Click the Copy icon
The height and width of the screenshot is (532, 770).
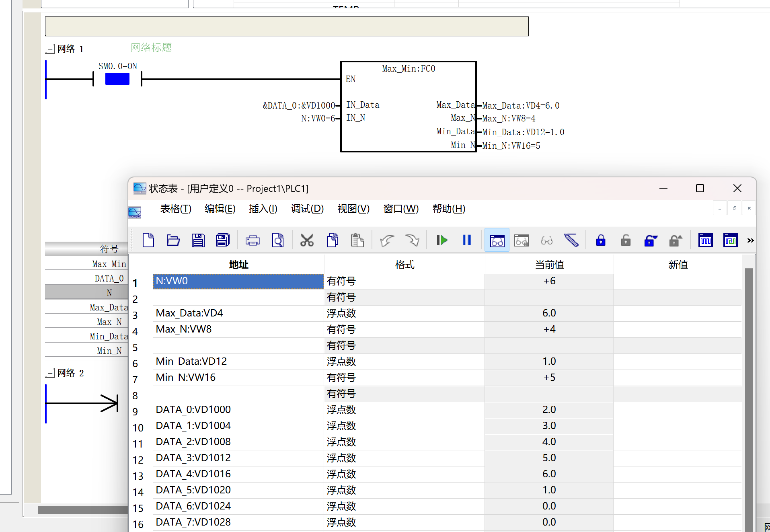[333, 240]
